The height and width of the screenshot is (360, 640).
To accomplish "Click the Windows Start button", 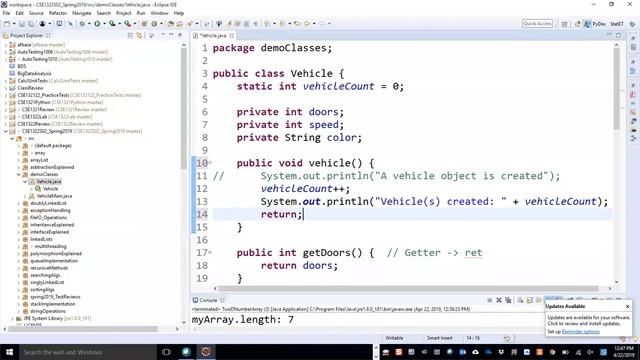I will tap(9, 352).
